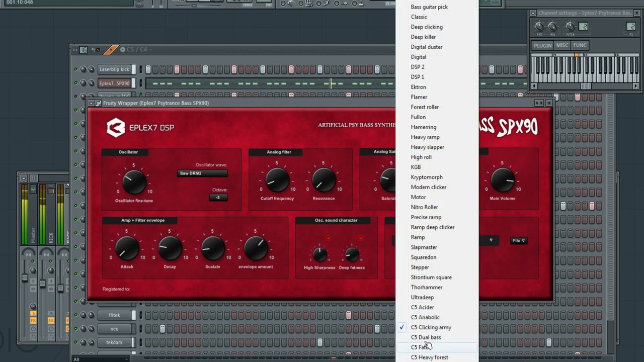Pick the 'Fullon' preset from the list
The height and width of the screenshot is (362, 644).
[x=437, y=117]
